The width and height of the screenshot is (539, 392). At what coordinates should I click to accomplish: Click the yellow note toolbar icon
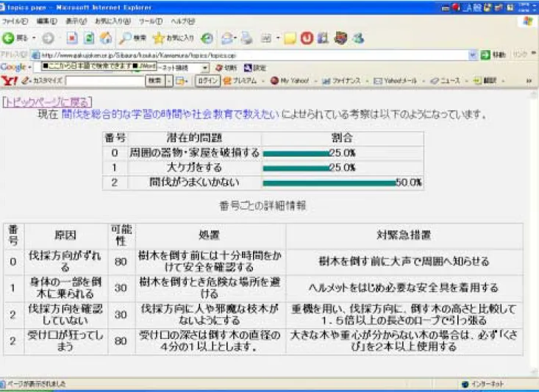[x=290, y=38]
